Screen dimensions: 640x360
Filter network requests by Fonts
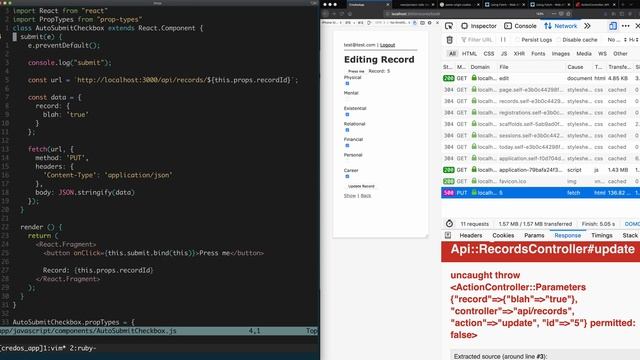pos(538,53)
